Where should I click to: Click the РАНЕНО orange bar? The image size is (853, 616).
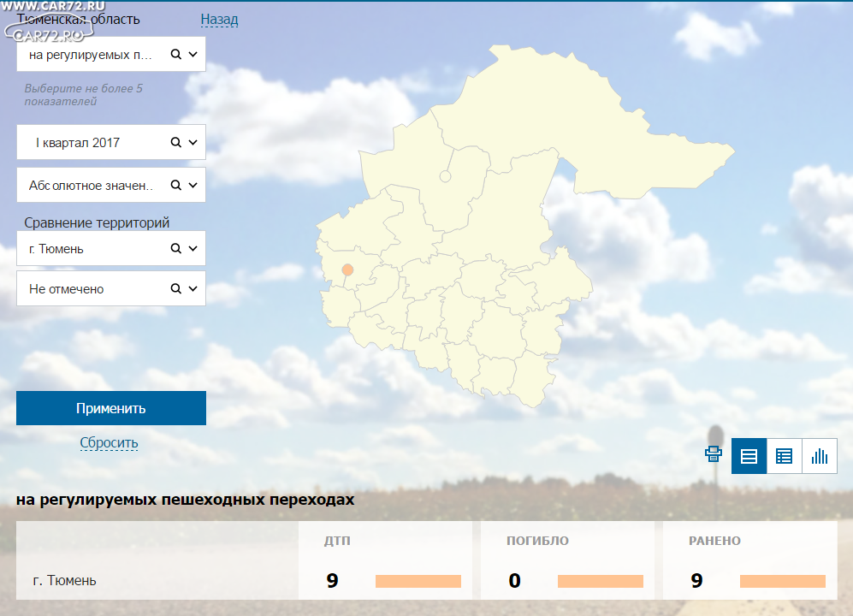tap(783, 581)
